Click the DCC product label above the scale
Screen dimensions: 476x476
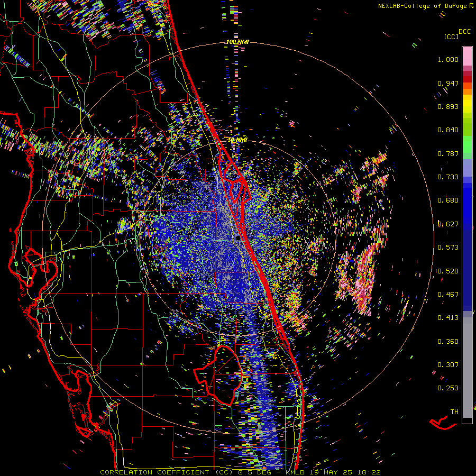click(464, 32)
